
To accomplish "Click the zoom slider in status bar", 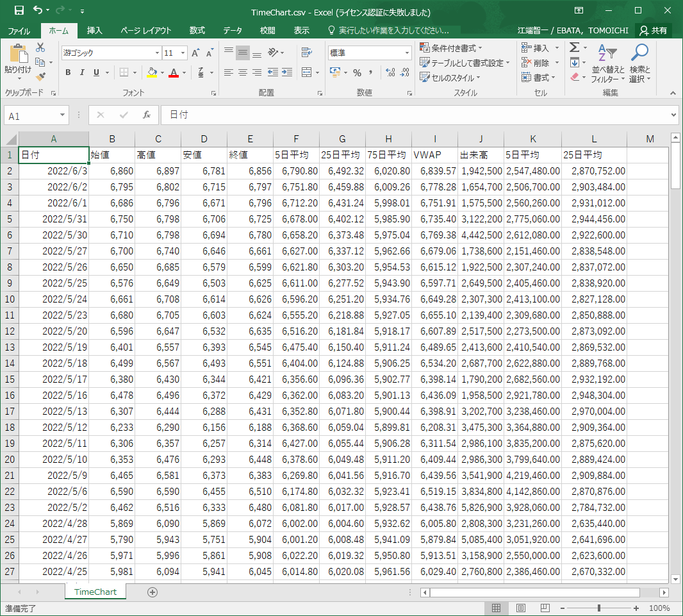I will click(598, 608).
